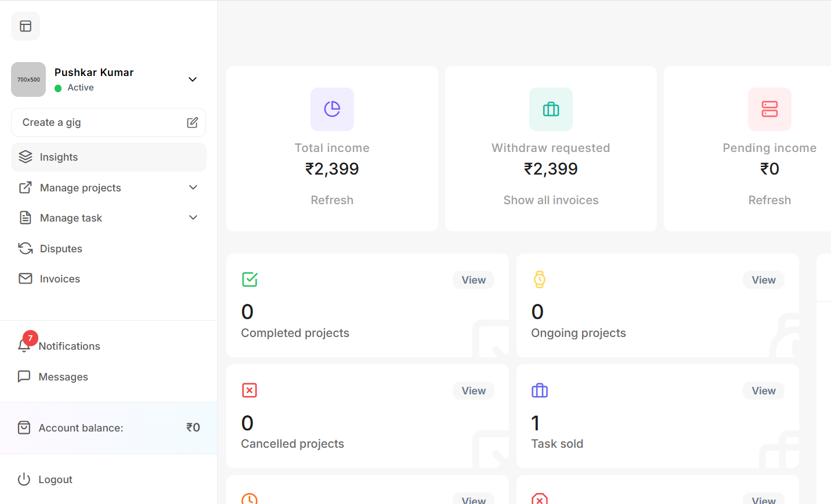Viewport: 831px width, 504px height.
Task: Click the Messages chat bubble icon
Action: [x=24, y=376]
